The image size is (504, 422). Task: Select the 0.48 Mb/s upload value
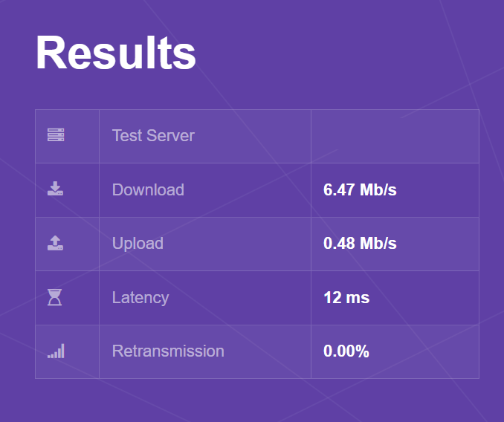360,243
